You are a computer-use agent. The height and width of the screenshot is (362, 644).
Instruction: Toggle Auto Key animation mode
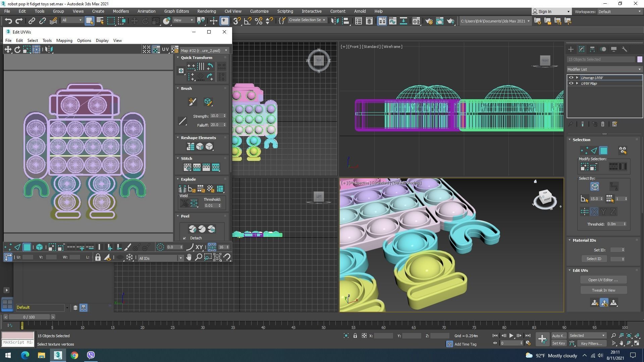(558, 336)
